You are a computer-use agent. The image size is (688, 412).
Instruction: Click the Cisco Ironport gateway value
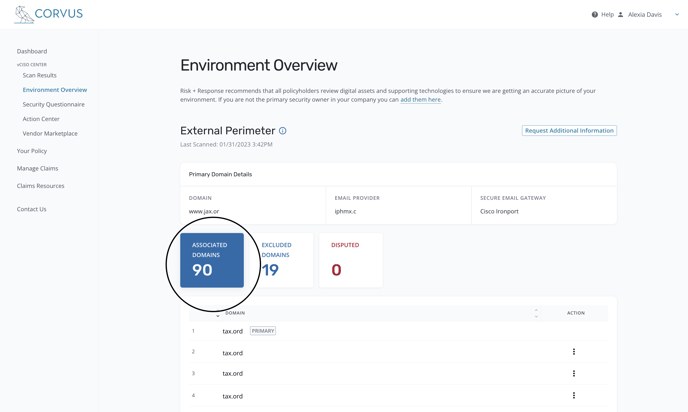pos(499,211)
